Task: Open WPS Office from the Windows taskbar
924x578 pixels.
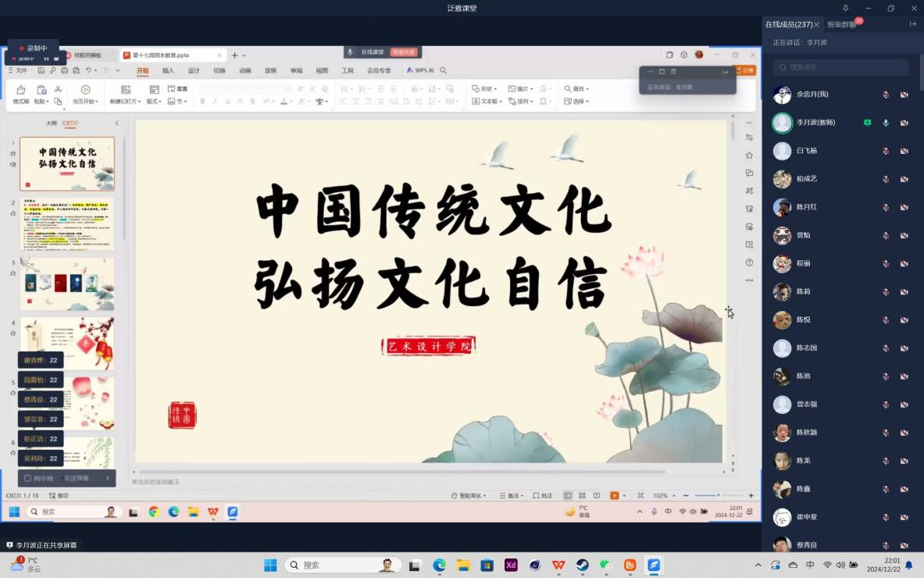Action: click(x=558, y=565)
